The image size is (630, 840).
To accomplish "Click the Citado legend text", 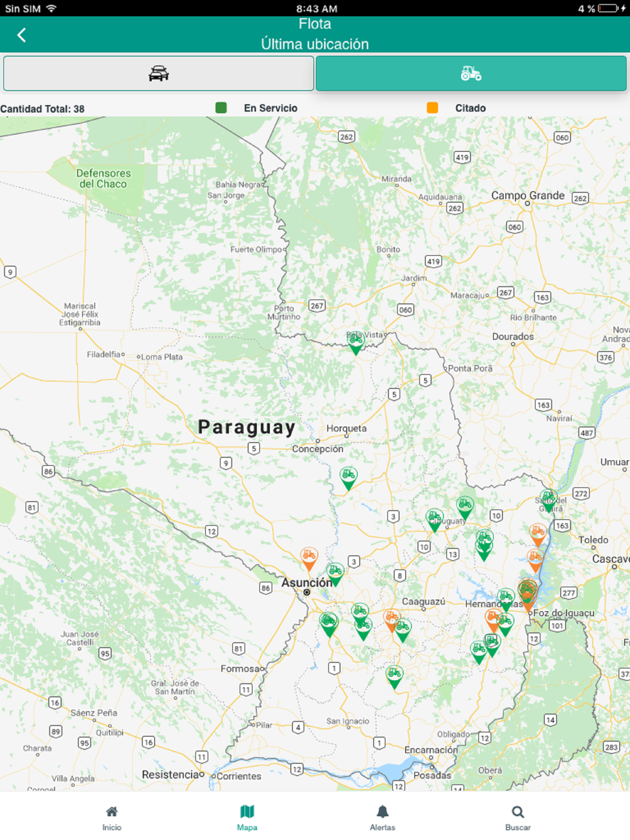I will click(x=470, y=108).
